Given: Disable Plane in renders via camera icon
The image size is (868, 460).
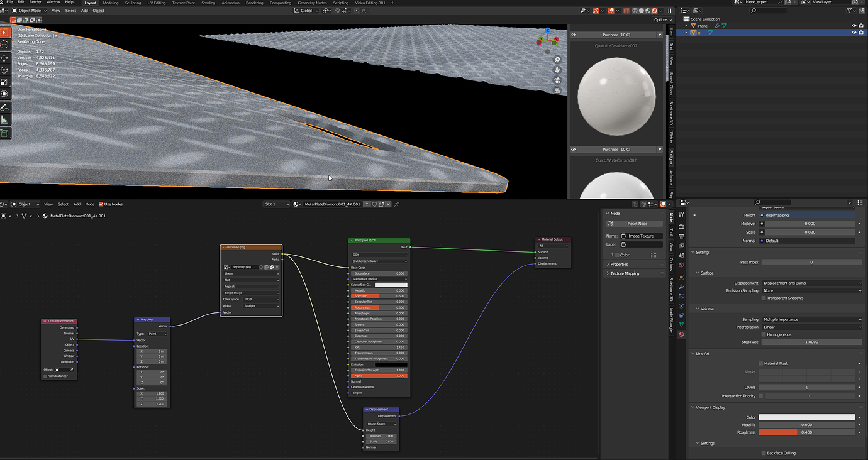Looking at the screenshot, I should (x=861, y=26).
